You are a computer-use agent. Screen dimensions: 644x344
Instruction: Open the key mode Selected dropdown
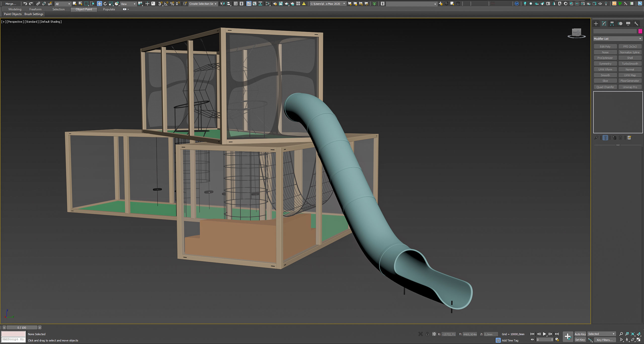601,334
